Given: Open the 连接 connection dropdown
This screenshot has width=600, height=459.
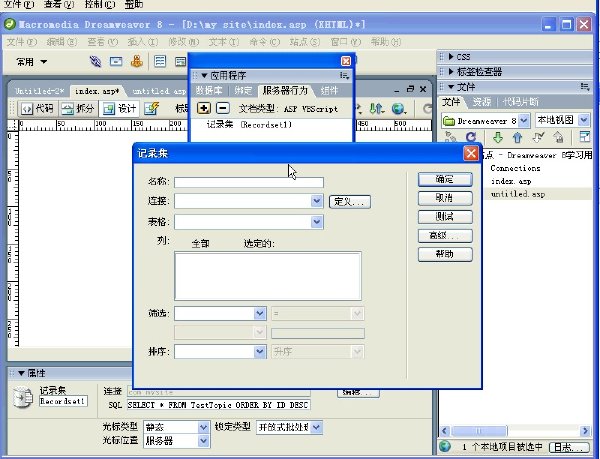Looking at the screenshot, I should (x=317, y=201).
